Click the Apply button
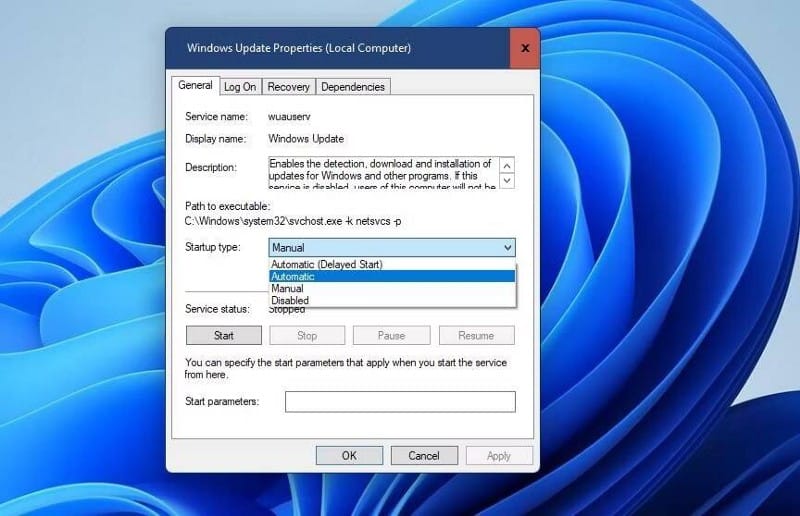The height and width of the screenshot is (516, 800). (x=498, y=455)
